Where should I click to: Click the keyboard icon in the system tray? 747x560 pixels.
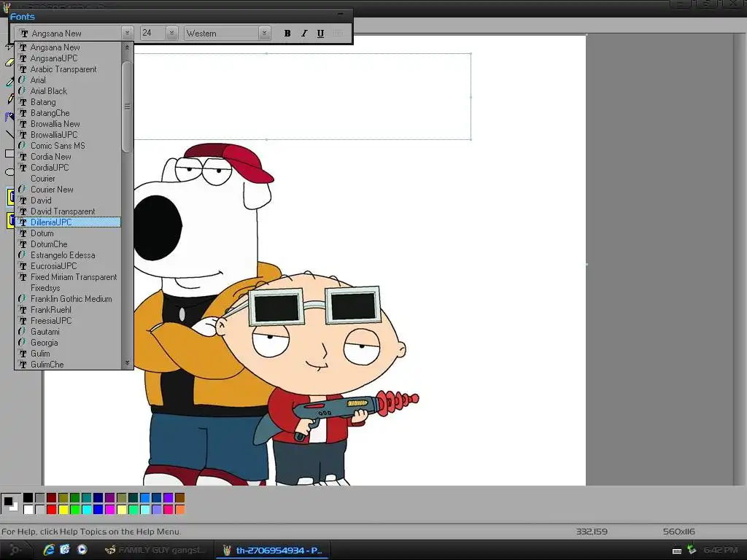pos(676,551)
